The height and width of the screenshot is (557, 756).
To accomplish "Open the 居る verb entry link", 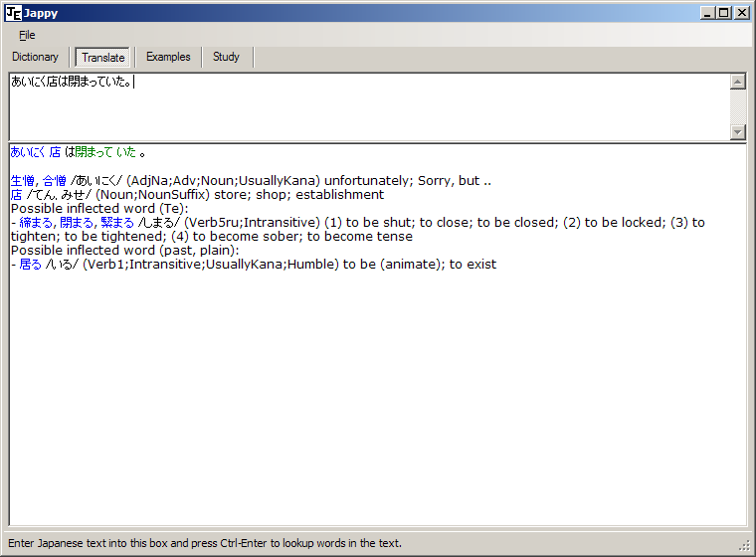I will (31, 265).
